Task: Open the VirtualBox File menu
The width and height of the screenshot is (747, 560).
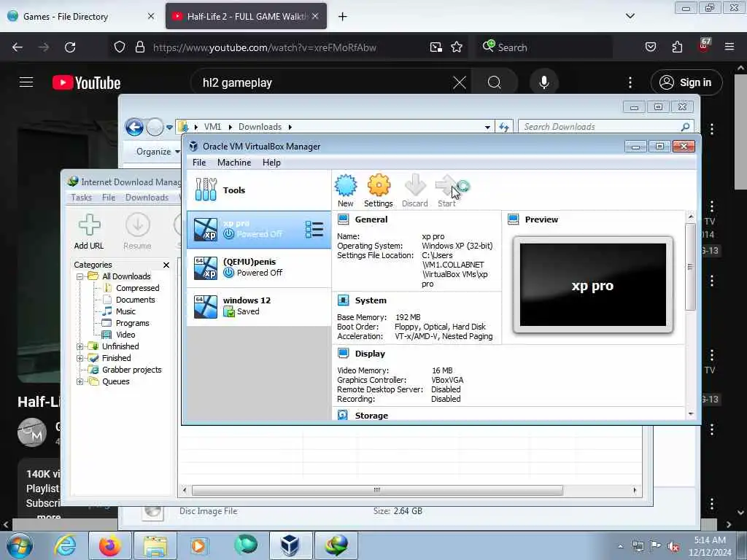Action: pos(199,163)
